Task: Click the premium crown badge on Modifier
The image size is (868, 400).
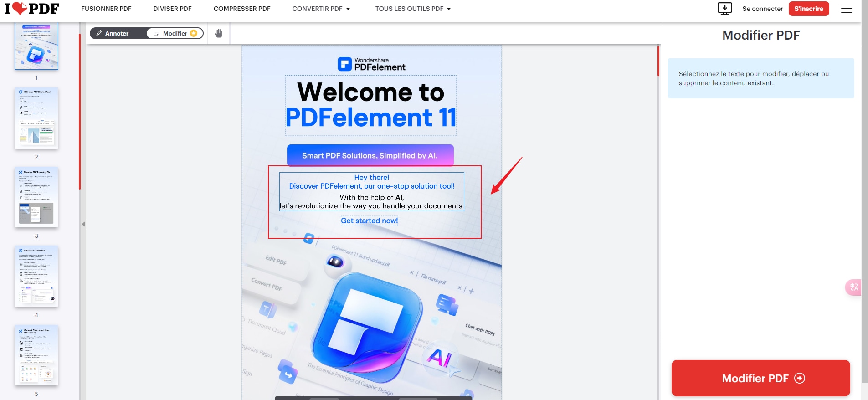Action: pyautogui.click(x=194, y=33)
